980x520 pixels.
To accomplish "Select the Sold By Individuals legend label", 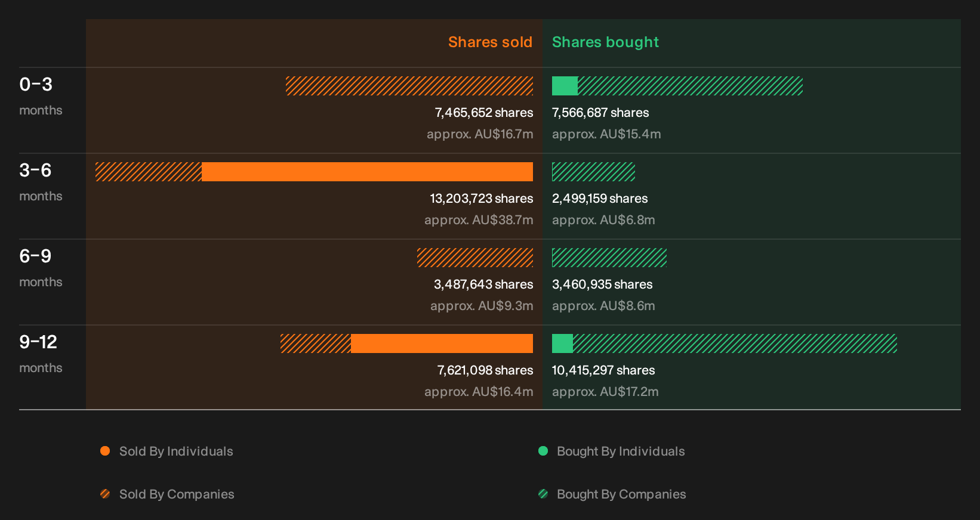I will click(176, 451).
